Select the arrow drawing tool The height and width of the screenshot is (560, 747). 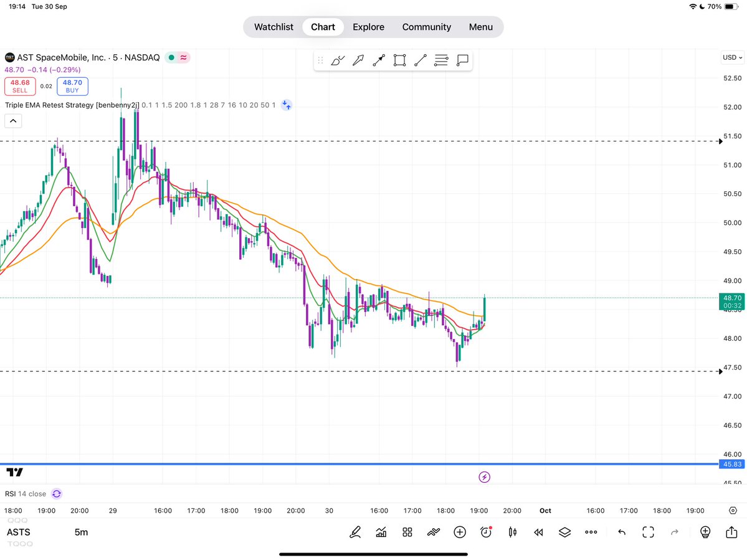point(358,60)
